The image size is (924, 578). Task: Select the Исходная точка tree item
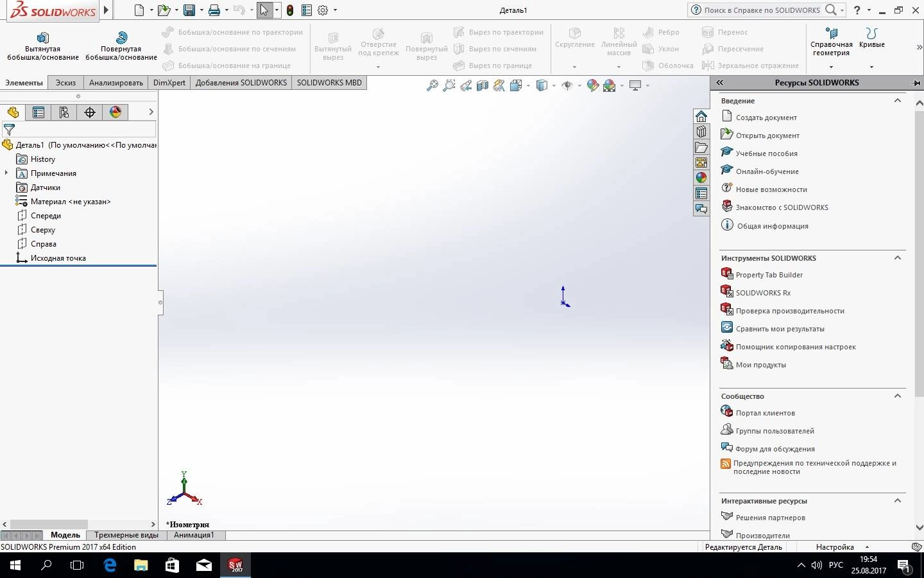click(x=58, y=258)
